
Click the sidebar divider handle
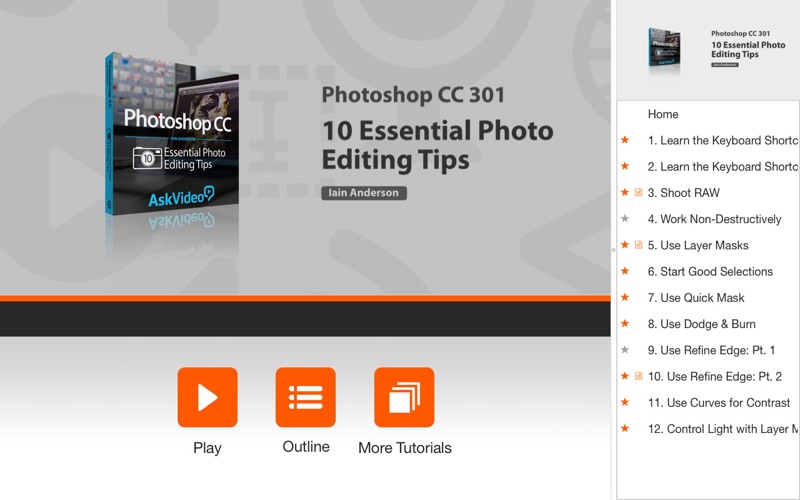[613, 250]
